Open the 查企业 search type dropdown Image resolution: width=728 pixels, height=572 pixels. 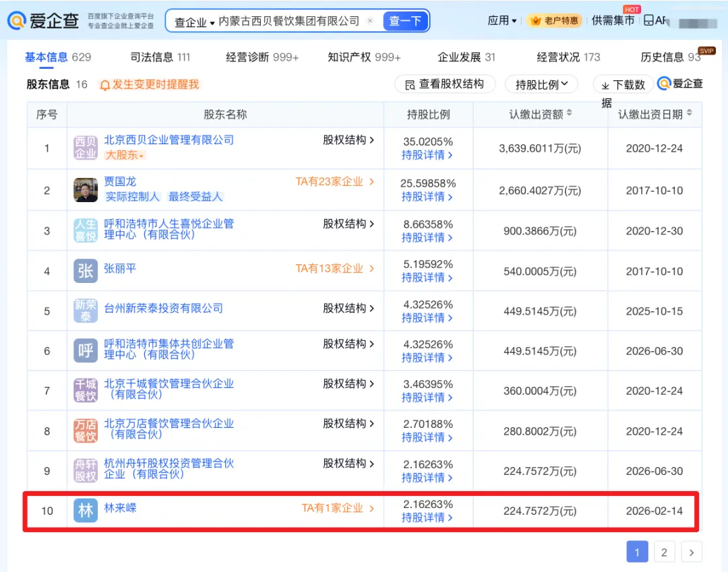tap(194, 22)
